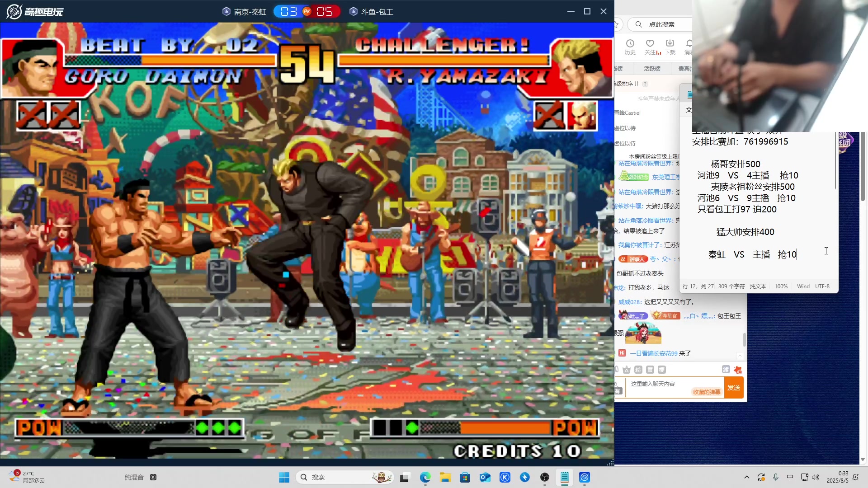Click the 纯混音 label on taskbar
Image resolution: width=868 pixels, height=488 pixels.
click(134, 477)
